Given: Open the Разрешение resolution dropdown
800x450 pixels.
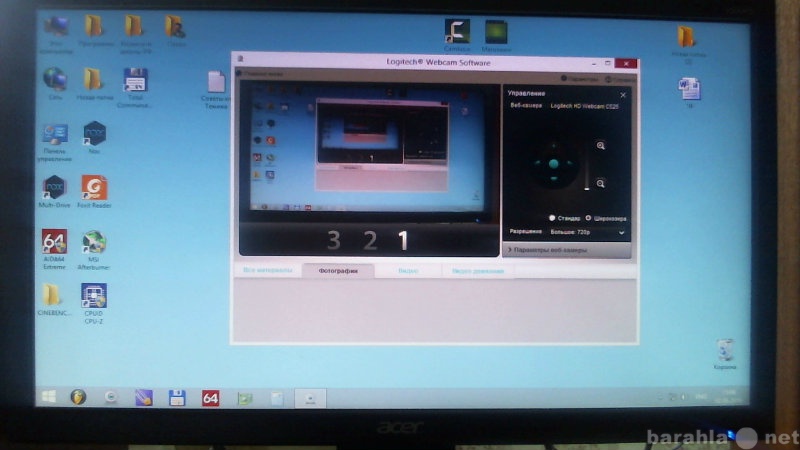Looking at the screenshot, I should (x=587, y=232).
